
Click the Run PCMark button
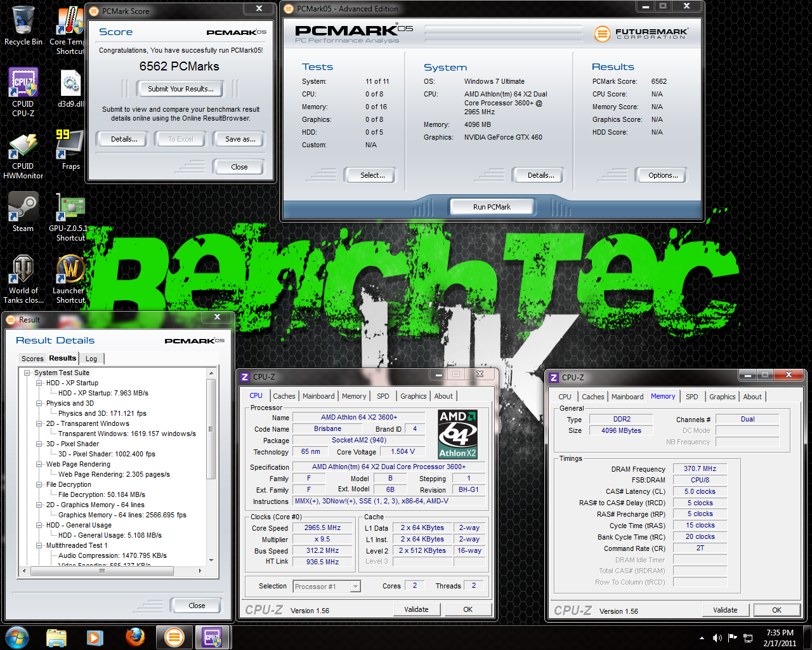(x=492, y=207)
